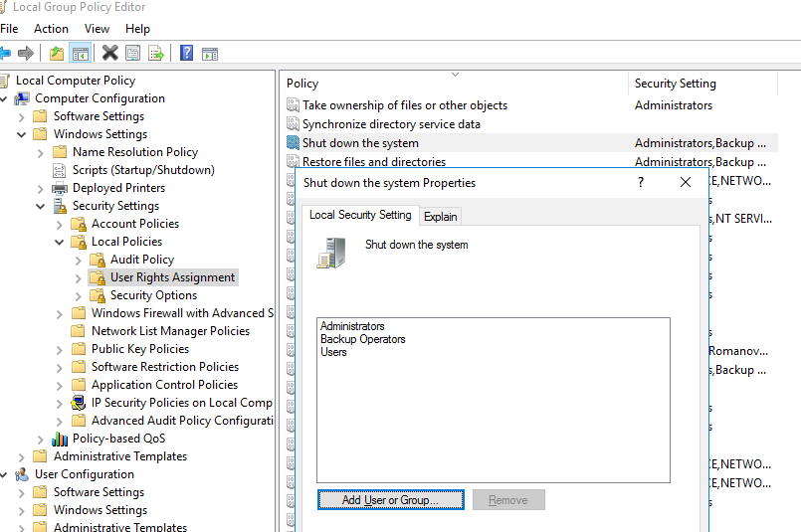The height and width of the screenshot is (532, 801).
Task: Expand the Account Policies node
Action: [60, 224]
